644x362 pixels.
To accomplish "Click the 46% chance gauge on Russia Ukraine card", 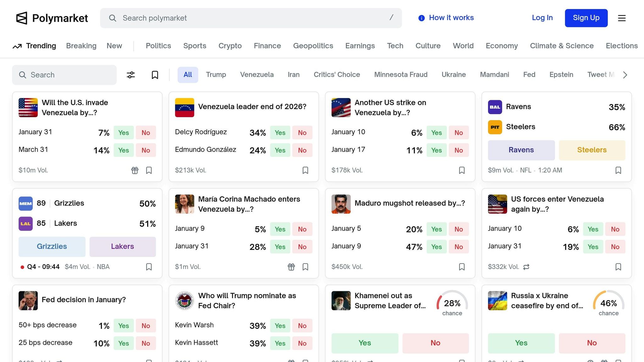I will point(608,304).
